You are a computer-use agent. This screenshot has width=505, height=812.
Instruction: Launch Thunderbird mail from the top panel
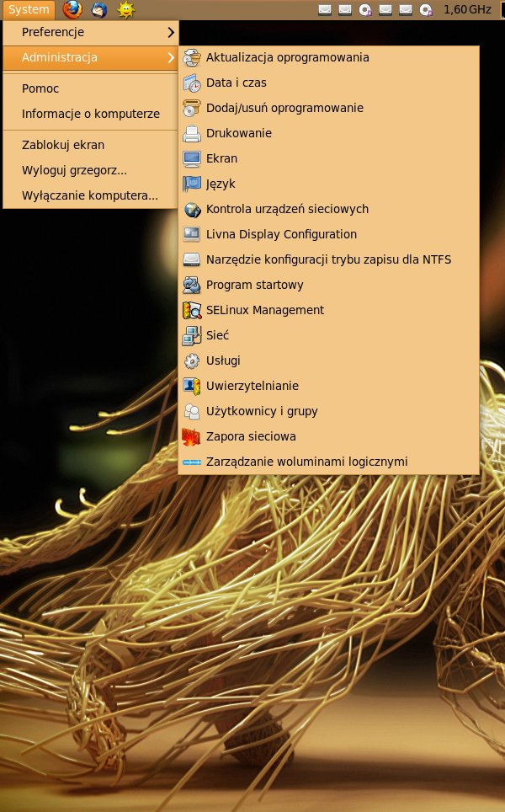click(98, 9)
